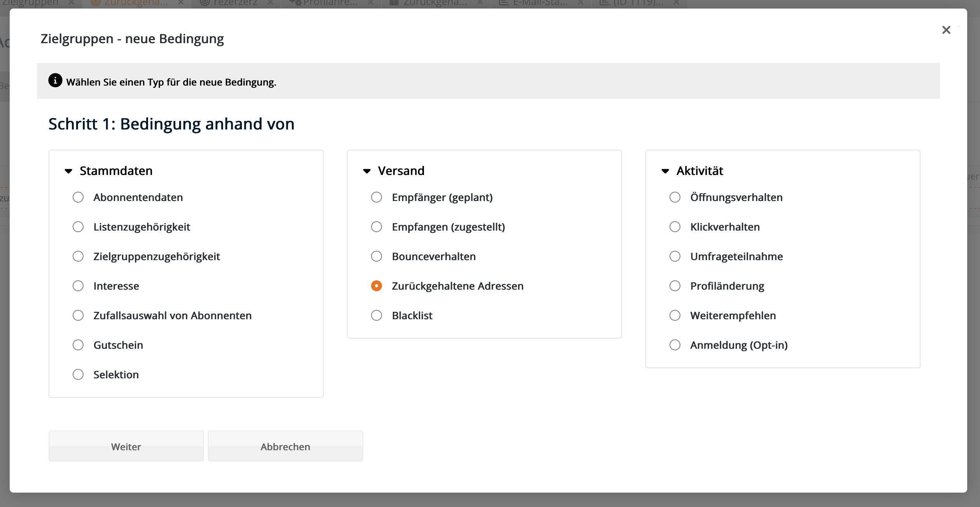This screenshot has height=507, width=980.
Task: Pick Öffnungsverhalten activity option
Action: (x=675, y=197)
